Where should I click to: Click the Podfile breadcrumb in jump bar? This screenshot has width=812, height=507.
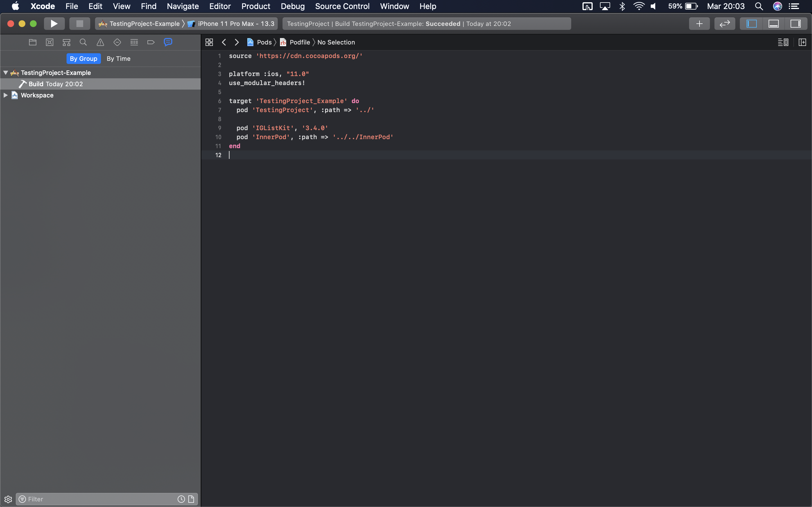coord(299,42)
